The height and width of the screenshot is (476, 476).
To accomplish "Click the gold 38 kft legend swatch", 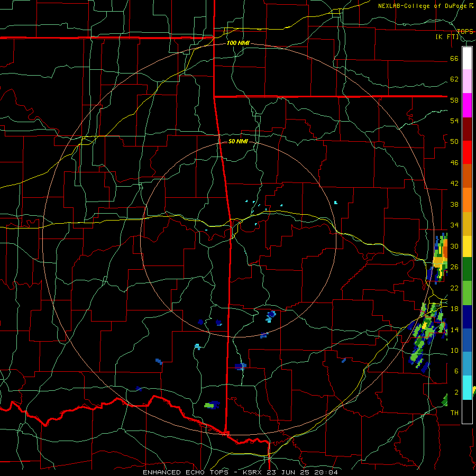I will tap(467, 224).
